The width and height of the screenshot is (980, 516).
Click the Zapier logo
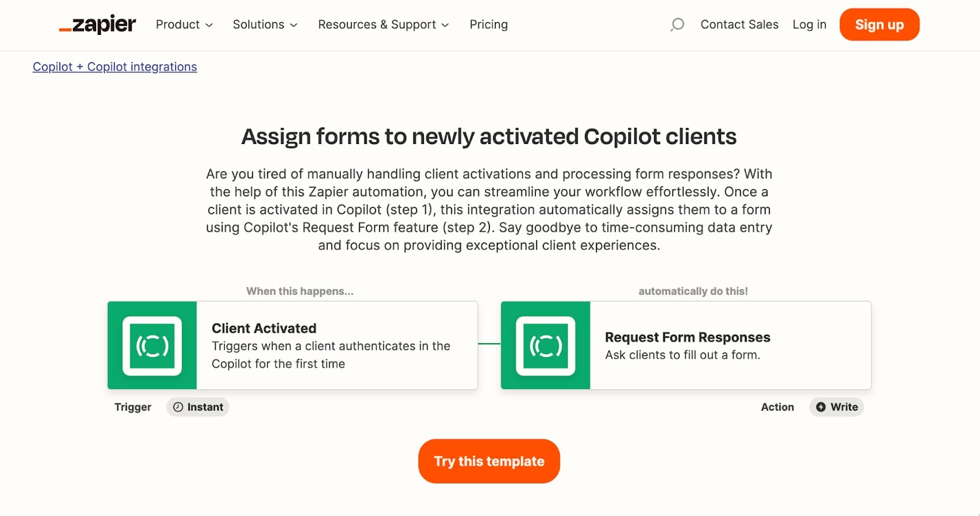97,25
